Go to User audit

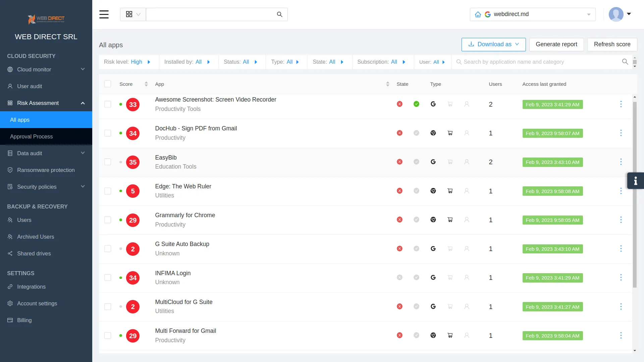click(46, 86)
